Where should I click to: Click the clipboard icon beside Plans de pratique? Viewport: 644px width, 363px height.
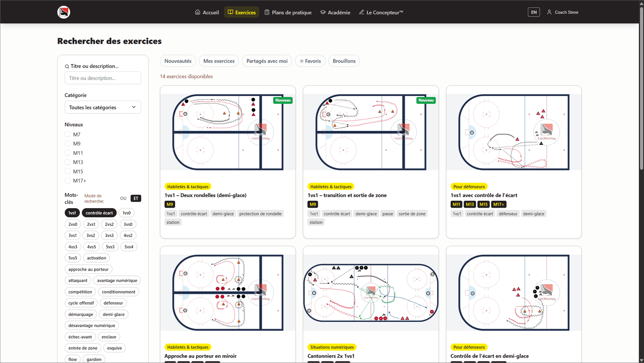click(267, 12)
